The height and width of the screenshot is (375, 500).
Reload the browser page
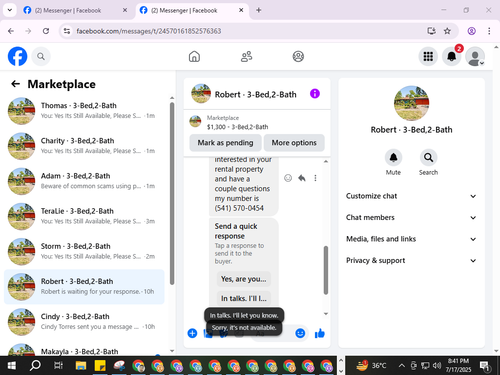coord(46,31)
